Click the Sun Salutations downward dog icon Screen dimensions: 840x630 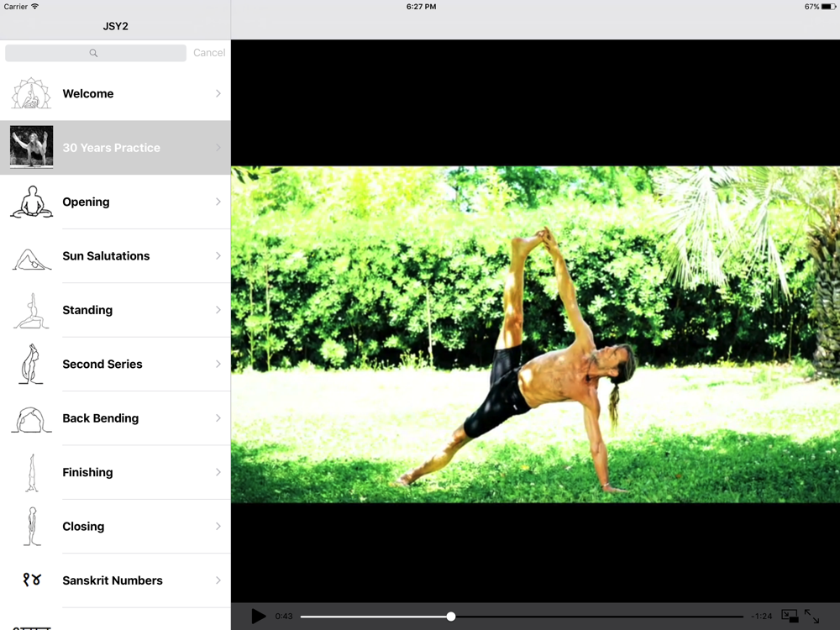click(x=32, y=260)
